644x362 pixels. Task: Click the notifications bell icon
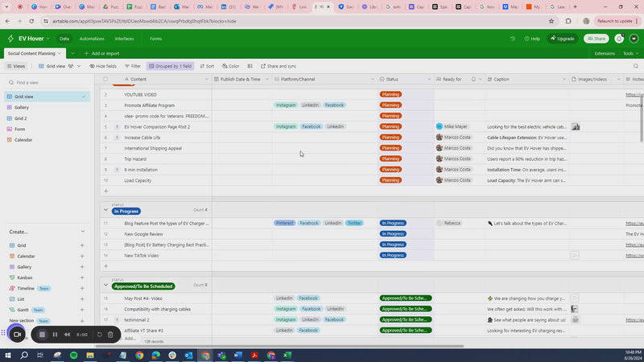point(619,39)
